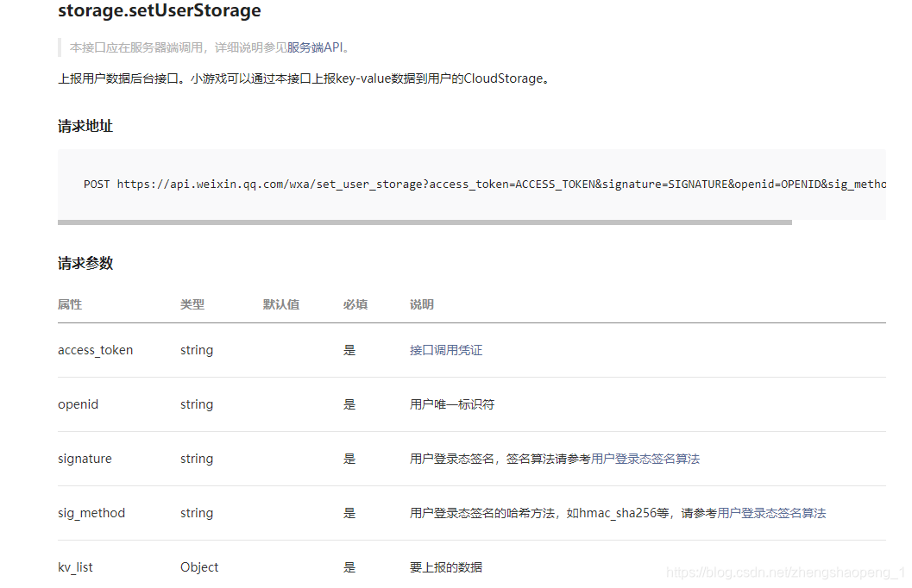Click the POST request URL code line
This screenshot has width=912, height=588.
[485, 185]
